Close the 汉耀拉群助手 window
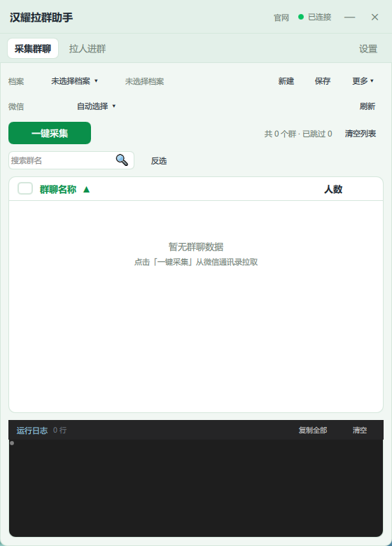The width and height of the screenshot is (392, 546). [x=374, y=17]
